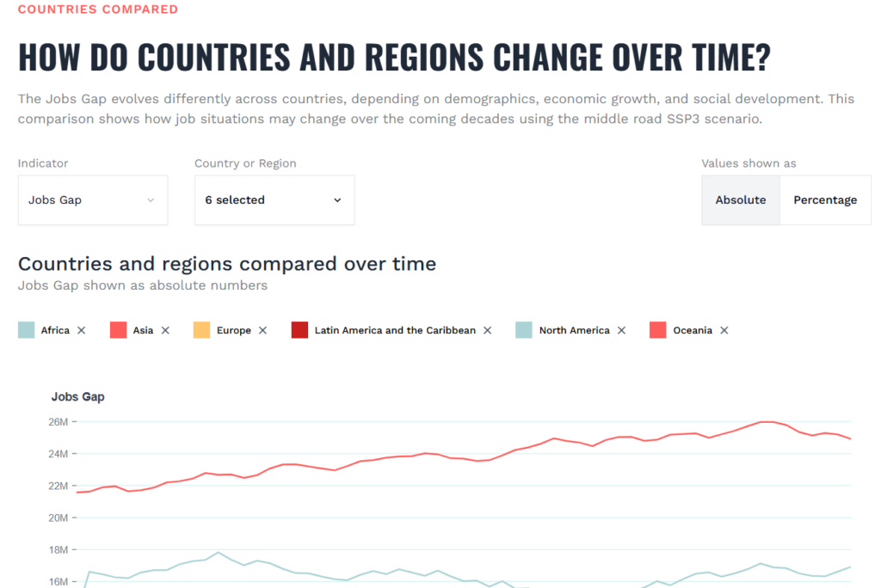Switch values to Absolute
Viewport: 881px width, 588px height.
click(741, 200)
